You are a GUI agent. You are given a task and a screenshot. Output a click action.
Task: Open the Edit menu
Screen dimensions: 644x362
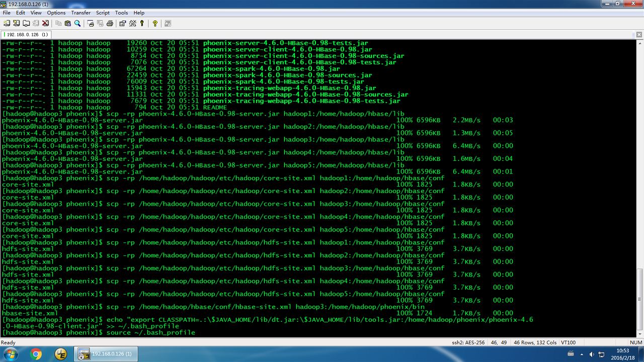click(x=21, y=13)
